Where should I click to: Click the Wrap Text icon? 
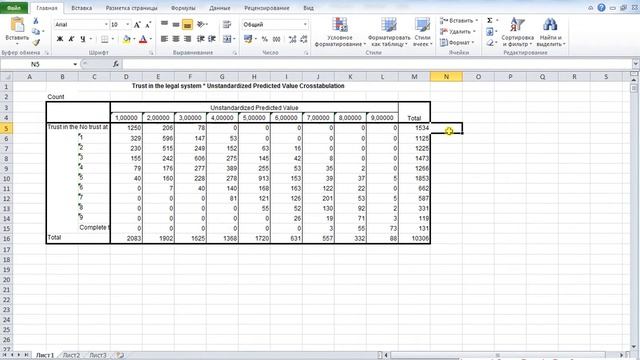click(x=227, y=24)
